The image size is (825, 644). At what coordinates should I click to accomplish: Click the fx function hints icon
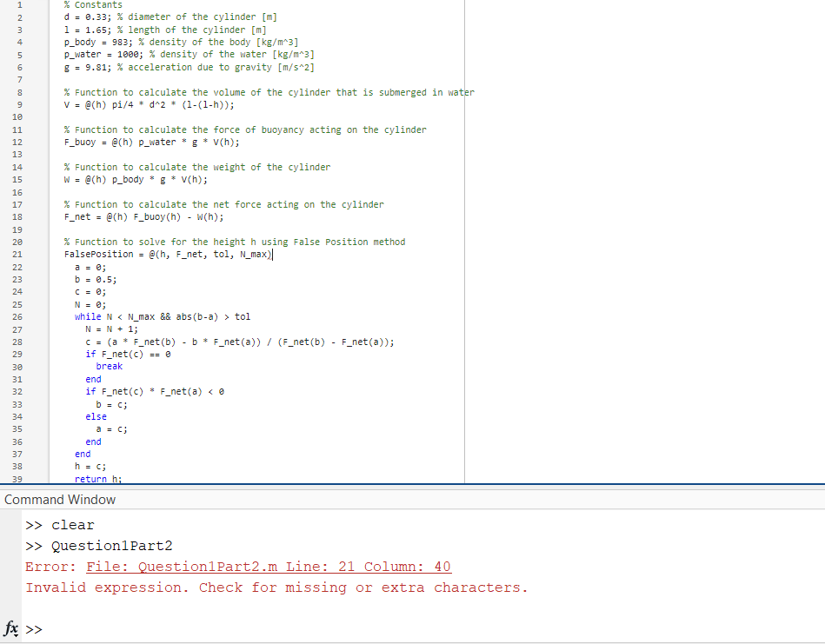coord(10,628)
